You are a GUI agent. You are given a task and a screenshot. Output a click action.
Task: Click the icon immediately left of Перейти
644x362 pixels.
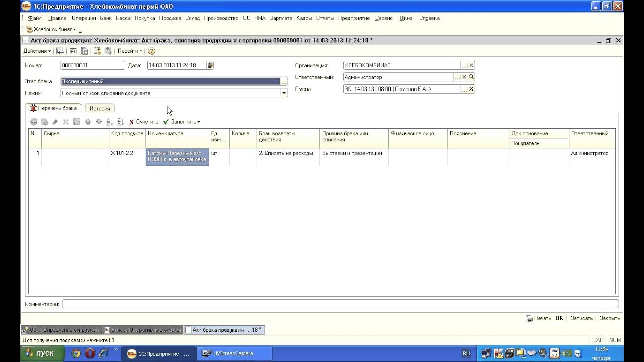(108, 51)
